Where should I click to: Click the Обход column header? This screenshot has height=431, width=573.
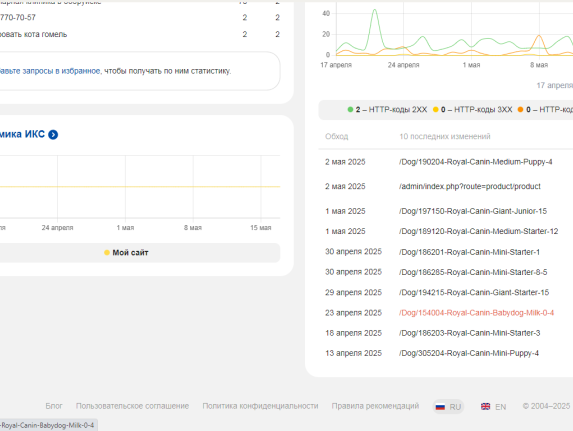(337, 136)
